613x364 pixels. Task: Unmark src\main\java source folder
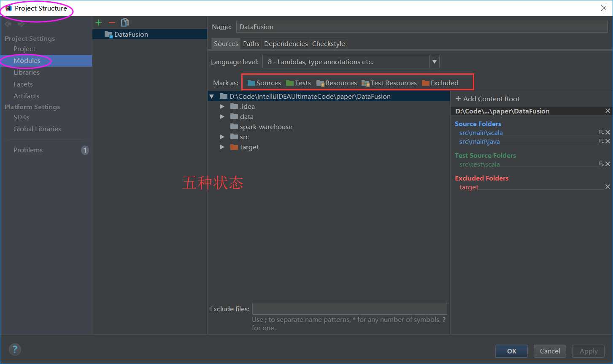(x=608, y=141)
